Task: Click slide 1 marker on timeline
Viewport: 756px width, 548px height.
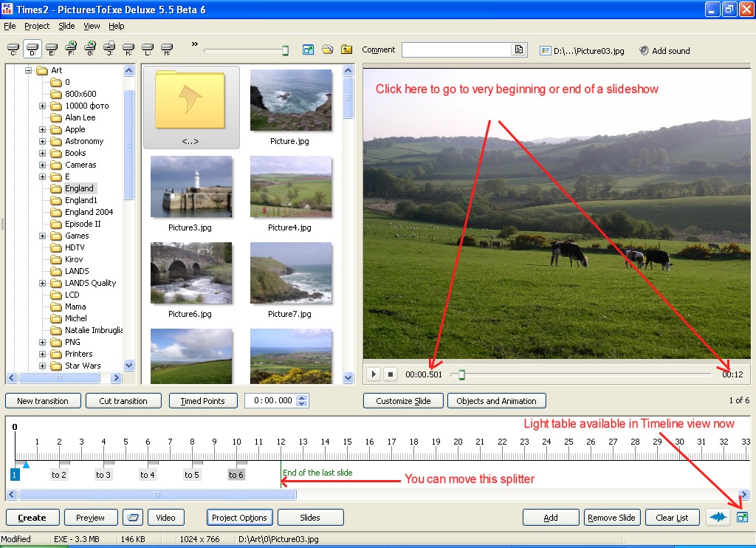Action: [x=15, y=475]
